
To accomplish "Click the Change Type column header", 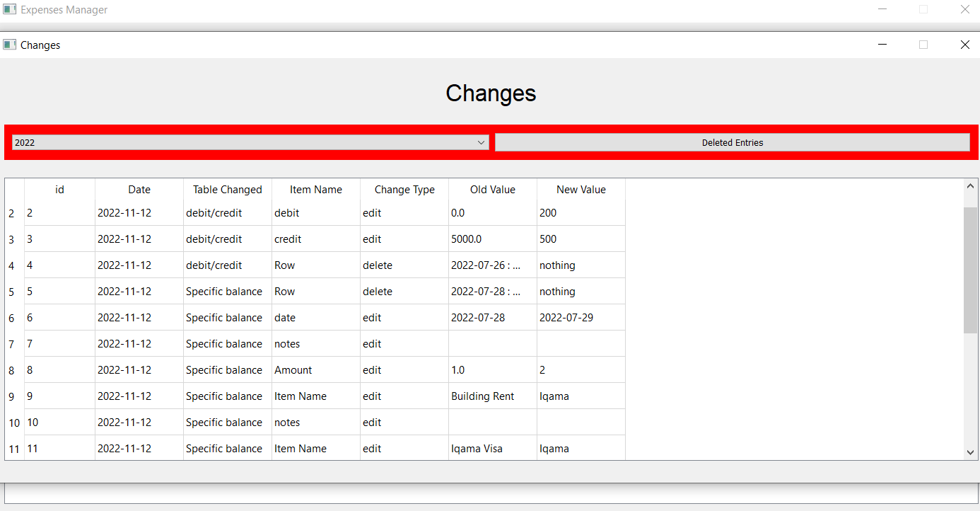I will point(404,190).
